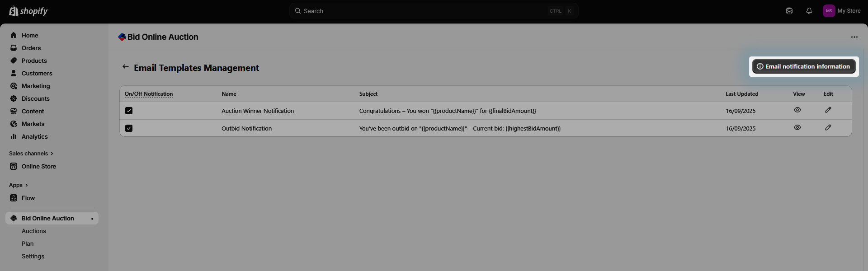Click the Email notification information button

[x=803, y=66]
